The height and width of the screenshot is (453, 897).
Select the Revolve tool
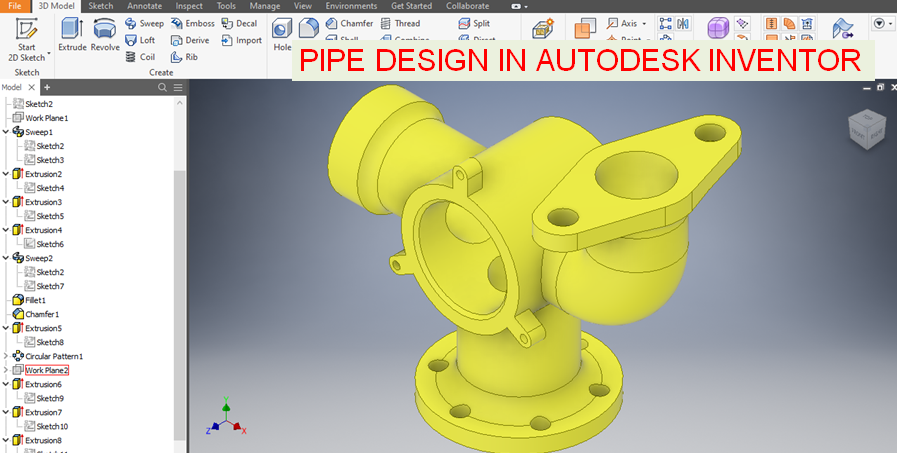(105, 34)
